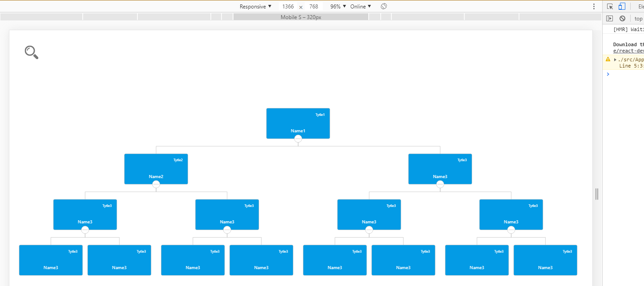Click the toggle device toolbar icon
Screen dimensions: 644x286
pos(621,6)
